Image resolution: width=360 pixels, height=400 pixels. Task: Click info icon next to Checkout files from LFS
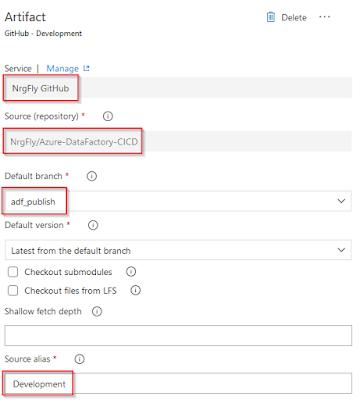pyautogui.click(x=135, y=290)
